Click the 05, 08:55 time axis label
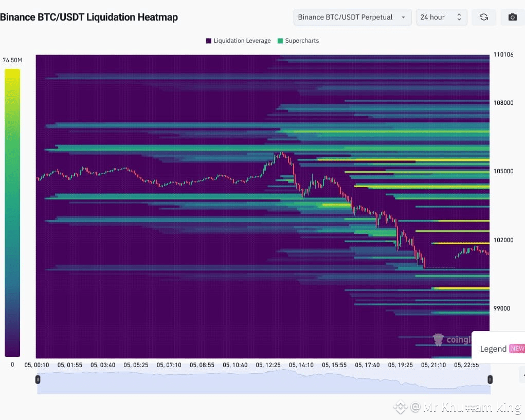525x420 pixels. tap(202, 365)
